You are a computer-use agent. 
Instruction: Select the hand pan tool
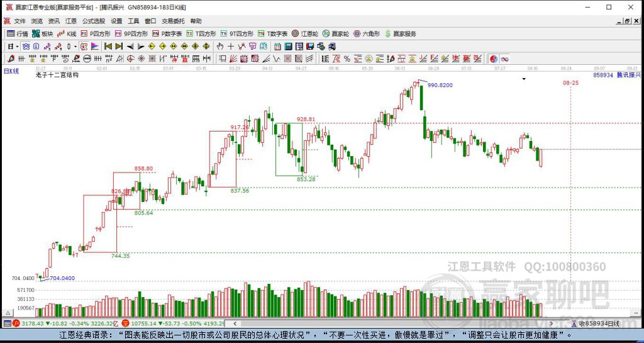pyautogui.click(x=219, y=47)
